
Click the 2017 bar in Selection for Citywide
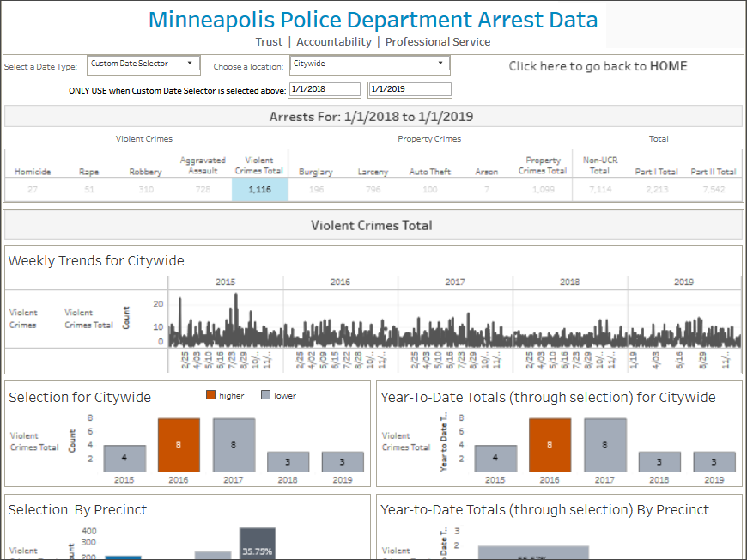click(x=234, y=445)
